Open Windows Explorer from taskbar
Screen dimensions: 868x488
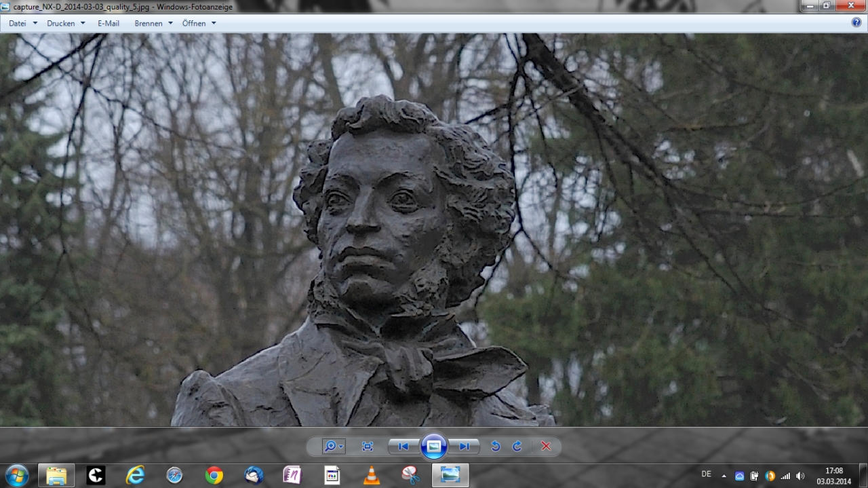click(x=56, y=475)
